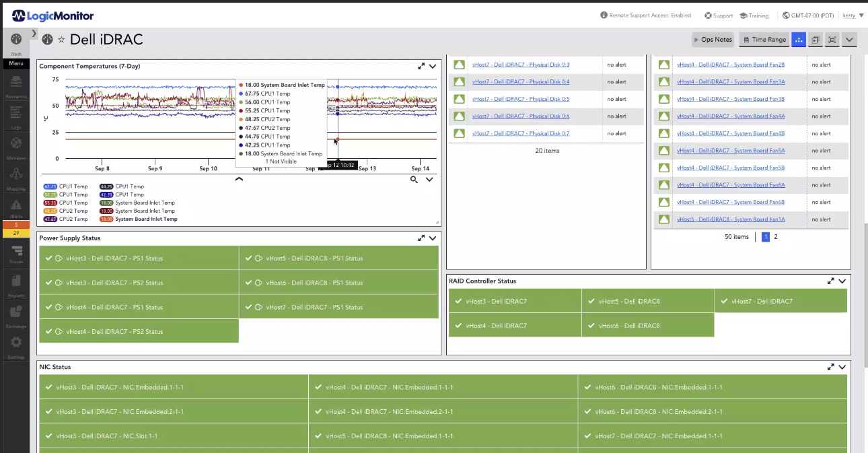Click status icon beside vHost4 System Board Fan3A

663,81
